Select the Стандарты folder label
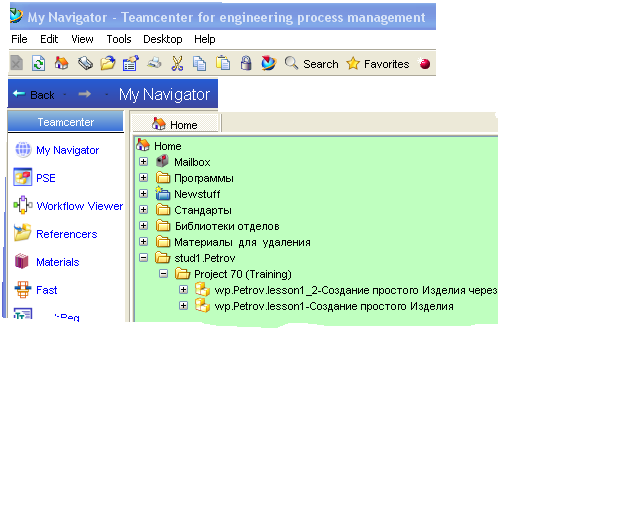The image size is (640, 512). (x=203, y=210)
